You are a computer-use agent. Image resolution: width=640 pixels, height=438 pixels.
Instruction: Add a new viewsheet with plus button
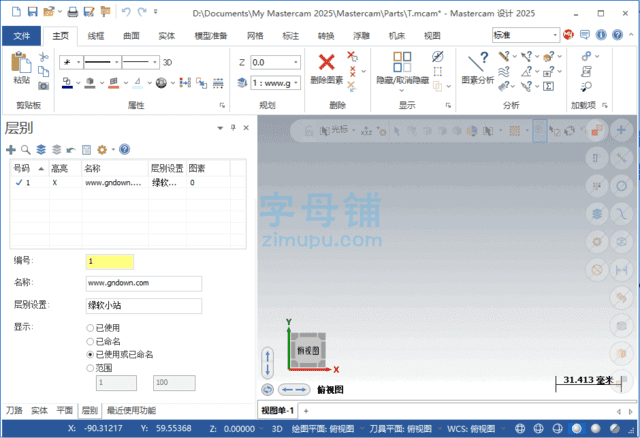click(x=306, y=411)
